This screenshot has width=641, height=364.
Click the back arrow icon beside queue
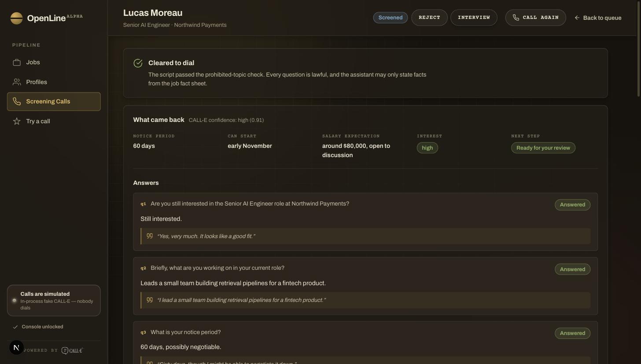[577, 18]
